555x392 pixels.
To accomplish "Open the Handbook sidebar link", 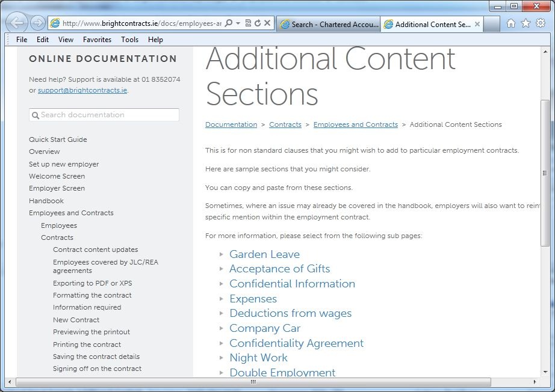I will 46,201.
